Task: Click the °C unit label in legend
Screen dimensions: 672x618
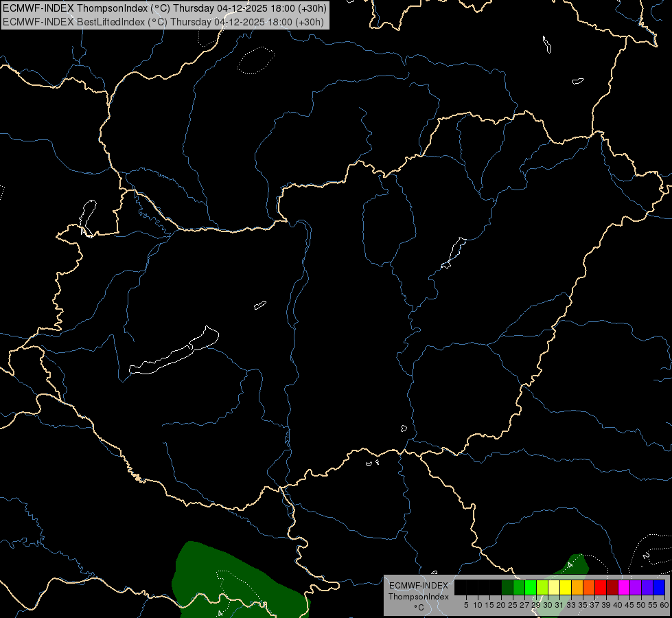Action: click(419, 608)
